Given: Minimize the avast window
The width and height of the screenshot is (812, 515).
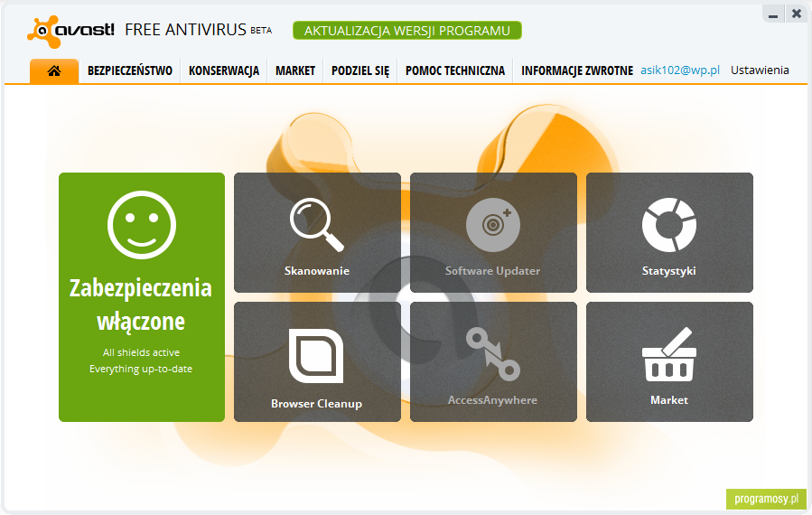Looking at the screenshot, I should pyautogui.click(x=773, y=14).
